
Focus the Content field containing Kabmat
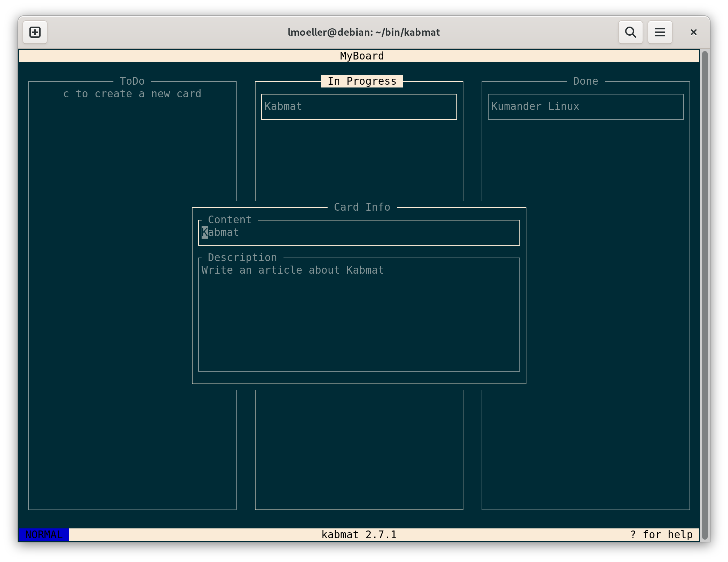[x=359, y=233]
